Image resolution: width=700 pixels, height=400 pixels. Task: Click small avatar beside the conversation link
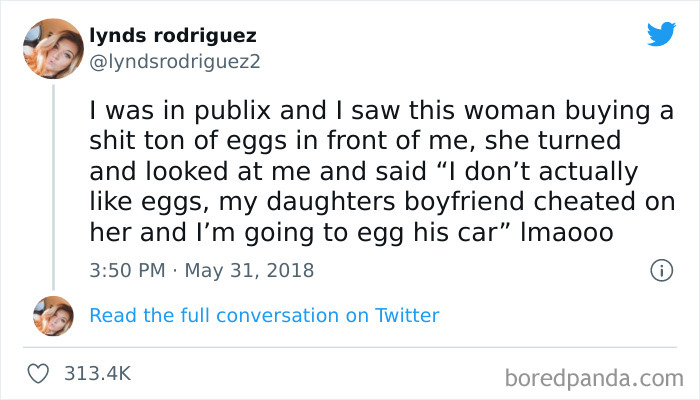53,315
